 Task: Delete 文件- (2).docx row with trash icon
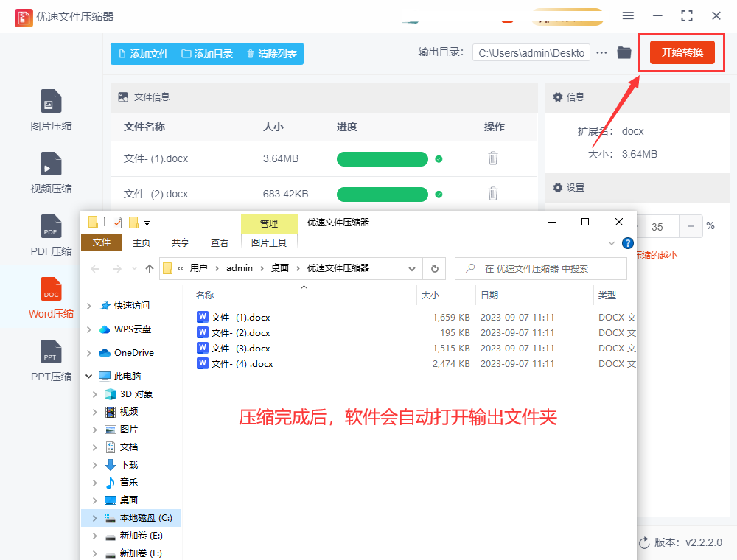point(492,194)
